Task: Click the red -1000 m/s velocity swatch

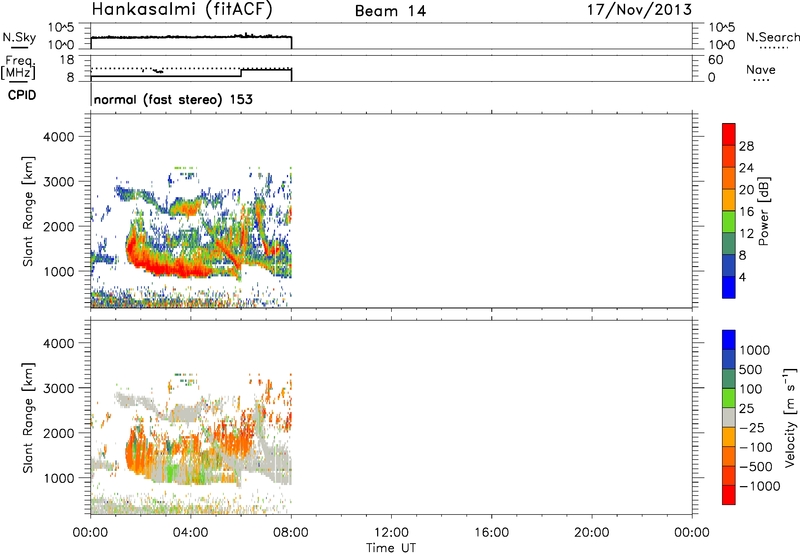Action: point(729,495)
